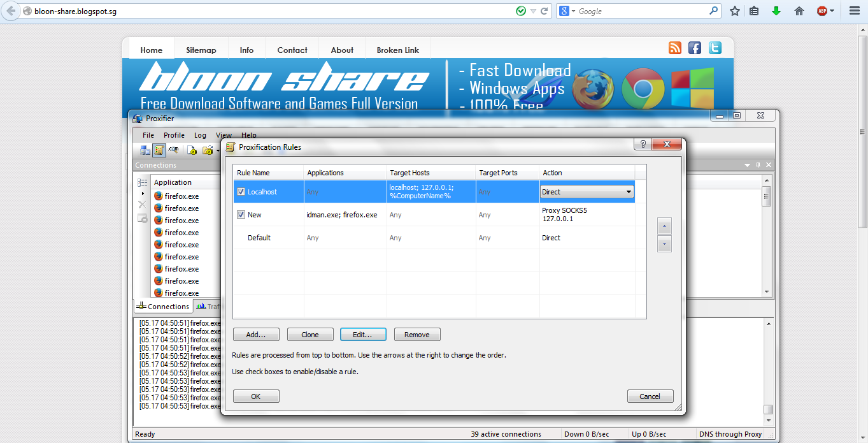Go to Firefox home page icon

(x=799, y=11)
